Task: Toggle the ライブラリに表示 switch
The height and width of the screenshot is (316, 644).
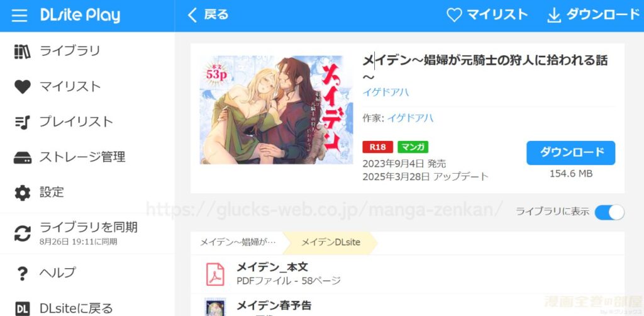Action: 609,212
